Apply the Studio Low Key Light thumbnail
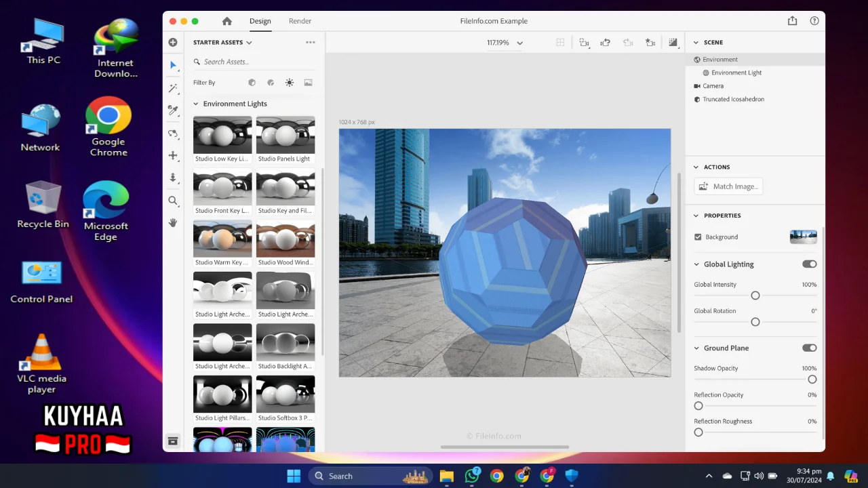 click(x=222, y=136)
